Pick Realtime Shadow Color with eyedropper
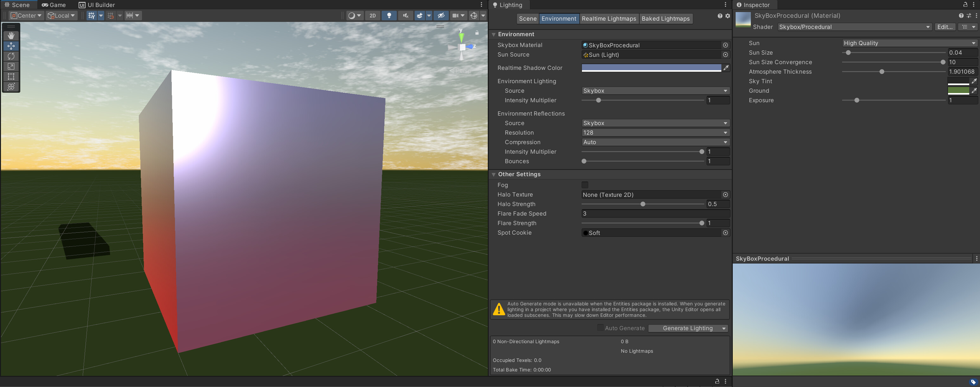Viewport: 980px width, 387px height. tap(726, 68)
